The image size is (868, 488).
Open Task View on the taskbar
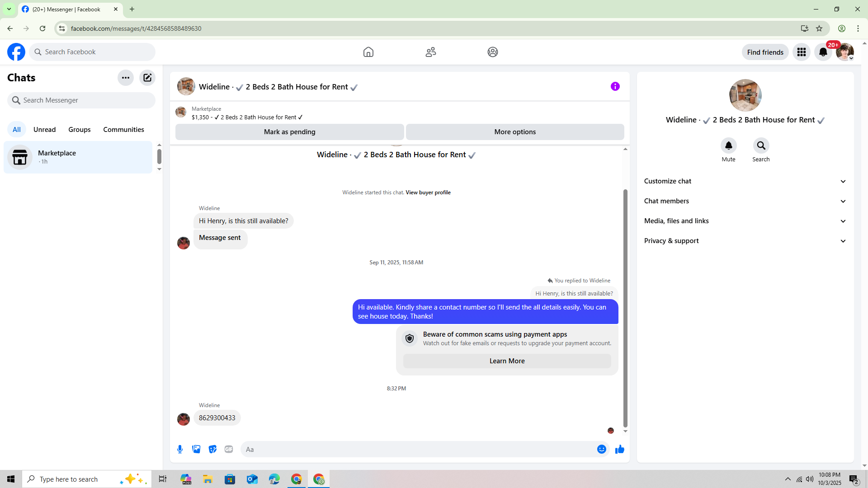pos(163,479)
